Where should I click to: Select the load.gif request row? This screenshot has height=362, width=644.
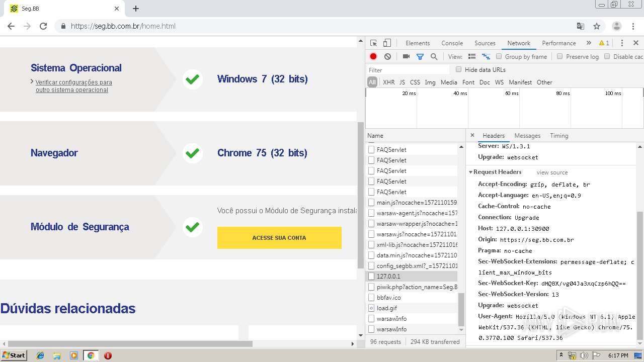(413, 308)
